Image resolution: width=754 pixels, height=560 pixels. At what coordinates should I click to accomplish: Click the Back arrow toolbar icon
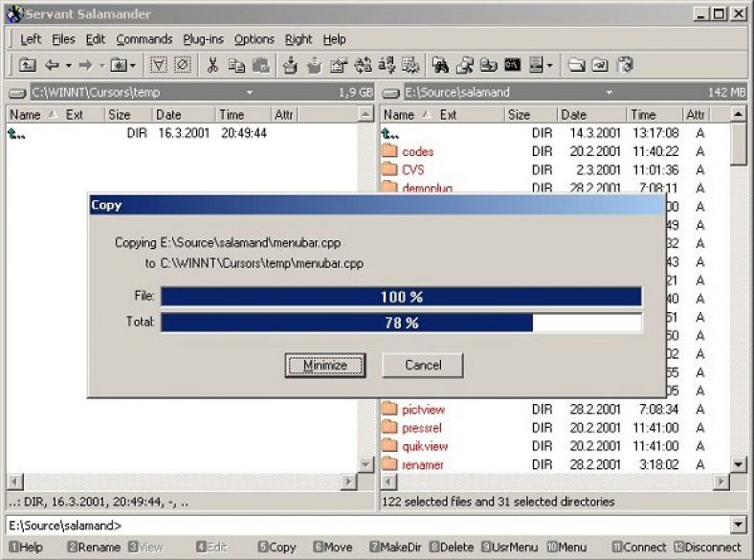click(52, 65)
